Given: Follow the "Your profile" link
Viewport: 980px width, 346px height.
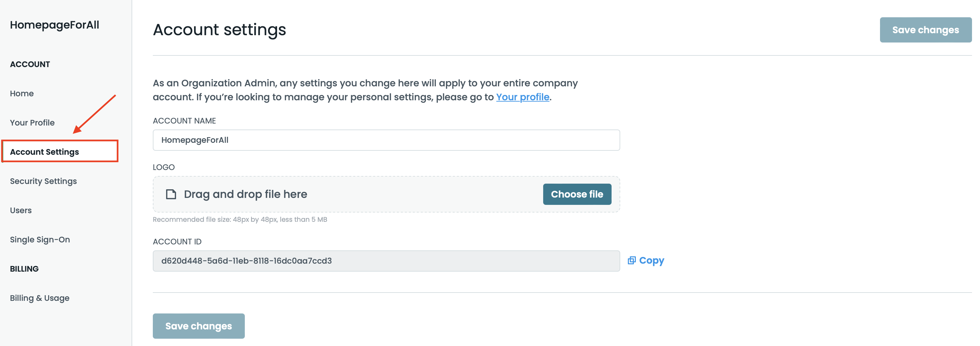Looking at the screenshot, I should tap(522, 97).
